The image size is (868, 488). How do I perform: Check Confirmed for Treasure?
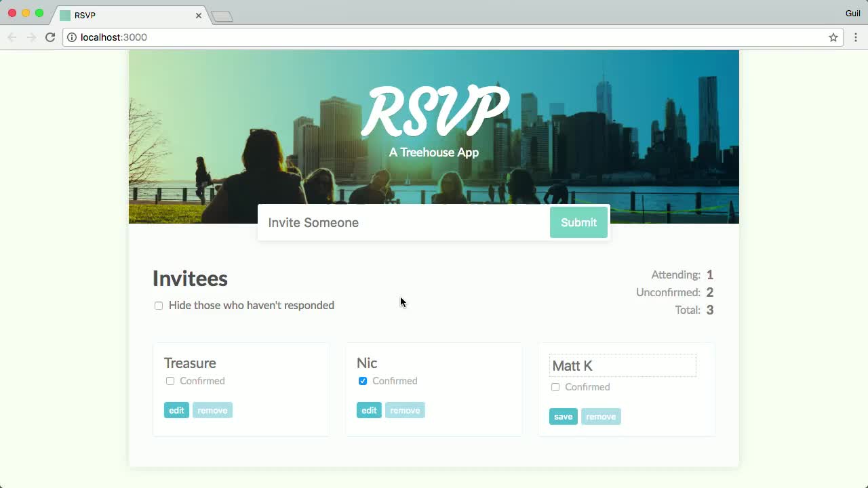[x=170, y=381]
